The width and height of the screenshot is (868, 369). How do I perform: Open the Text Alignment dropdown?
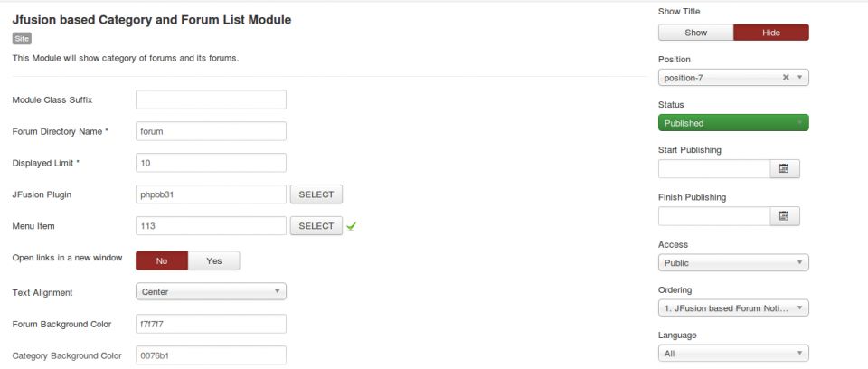pyautogui.click(x=211, y=291)
